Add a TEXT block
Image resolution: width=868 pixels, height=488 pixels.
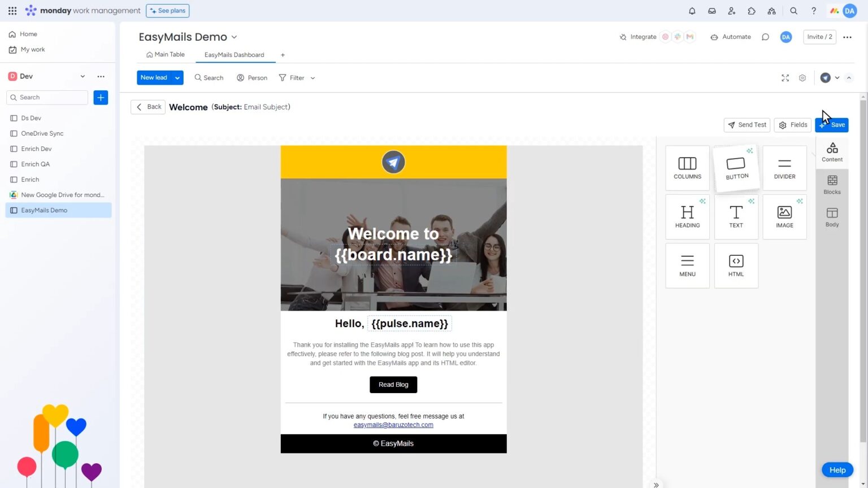tap(736, 216)
